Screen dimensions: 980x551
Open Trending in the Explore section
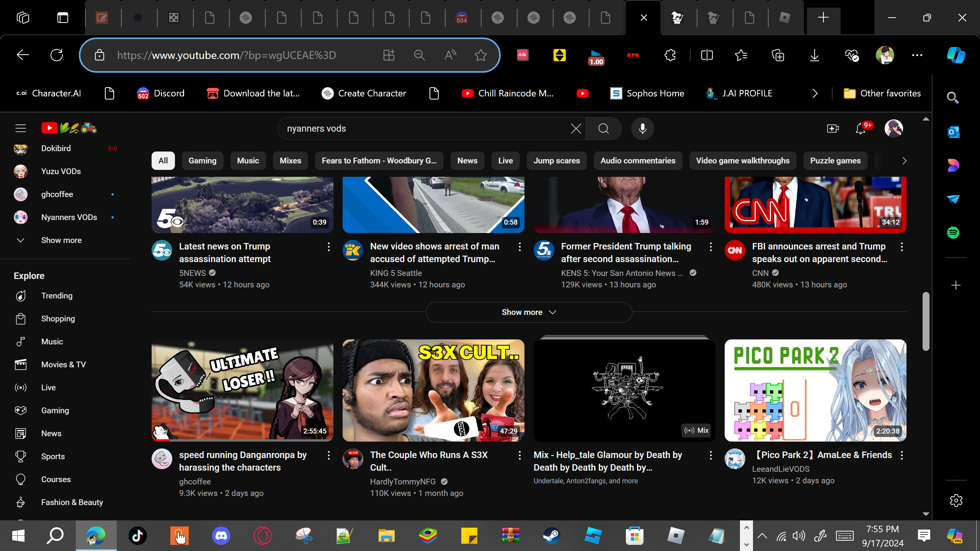tap(57, 296)
